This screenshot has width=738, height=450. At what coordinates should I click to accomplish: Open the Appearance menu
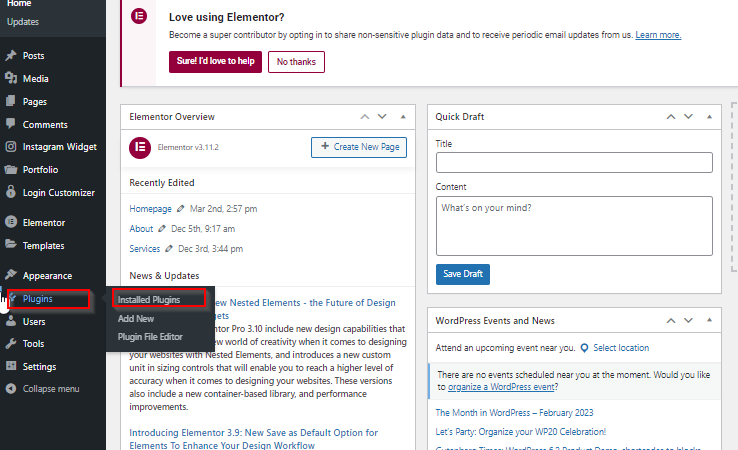[47, 275]
